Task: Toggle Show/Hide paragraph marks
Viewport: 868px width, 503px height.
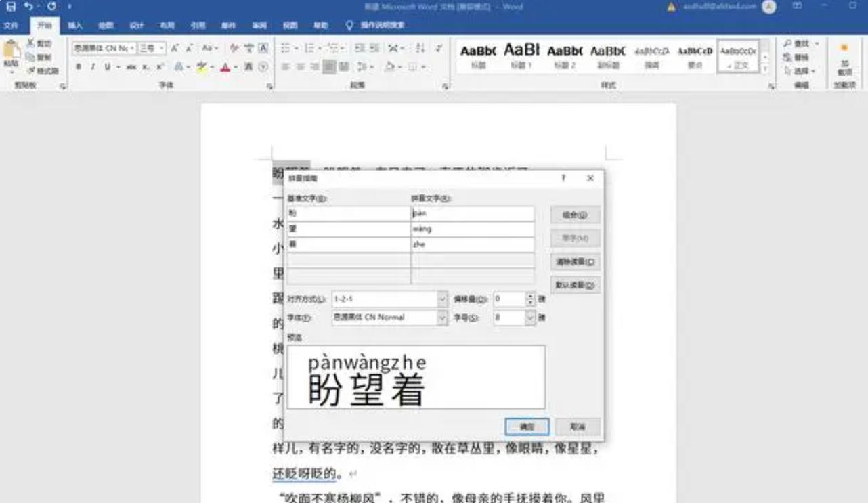Action: [439, 48]
